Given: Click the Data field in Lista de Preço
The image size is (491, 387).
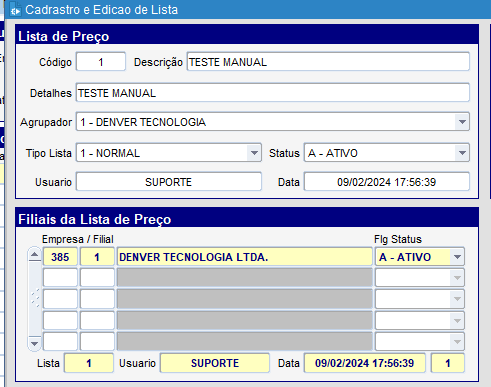Looking at the screenshot, I should tap(387, 182).
